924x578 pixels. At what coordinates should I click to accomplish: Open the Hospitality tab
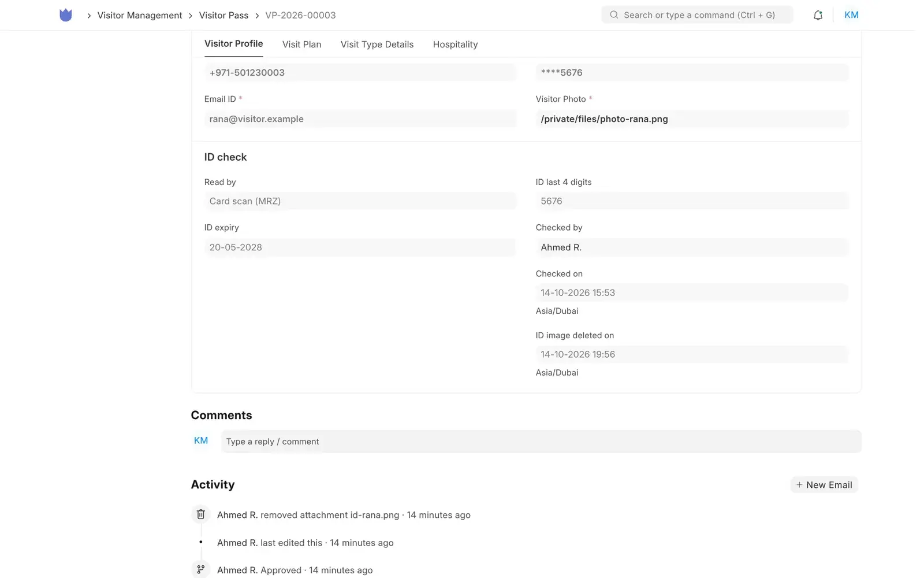pos(455,45)
